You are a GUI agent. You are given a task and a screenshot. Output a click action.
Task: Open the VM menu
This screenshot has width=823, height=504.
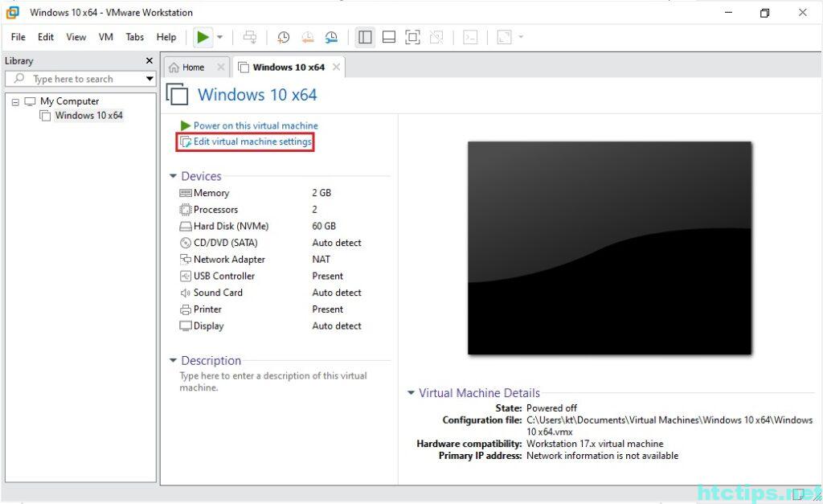(x=105, y=37)
